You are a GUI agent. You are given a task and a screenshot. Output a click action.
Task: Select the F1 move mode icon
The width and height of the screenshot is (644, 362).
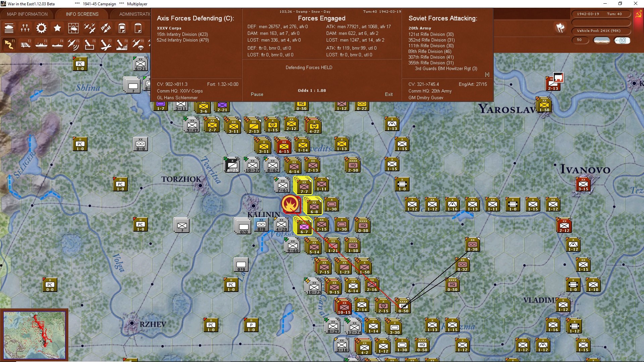click(9, 44)
